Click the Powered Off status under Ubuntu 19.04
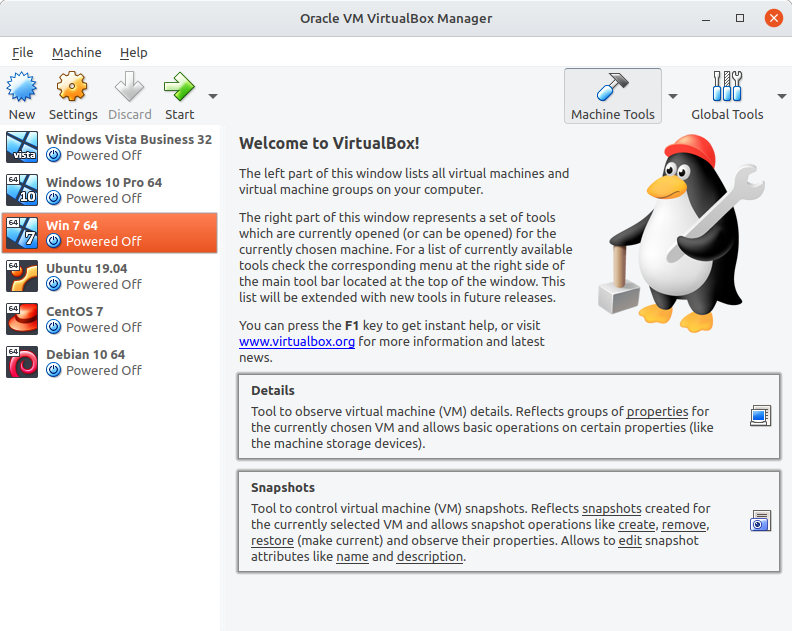 (x=104, y=284)
